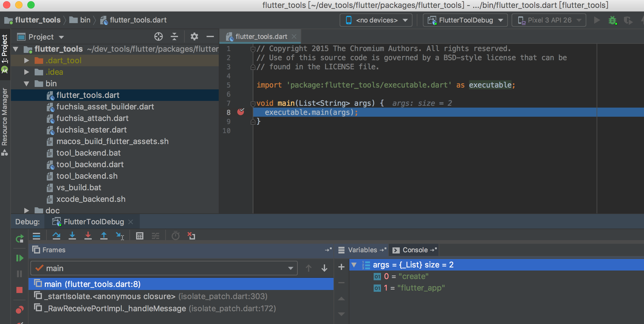Collapse the flutter_tools root node
644x324 pixels.
point(16,49)
